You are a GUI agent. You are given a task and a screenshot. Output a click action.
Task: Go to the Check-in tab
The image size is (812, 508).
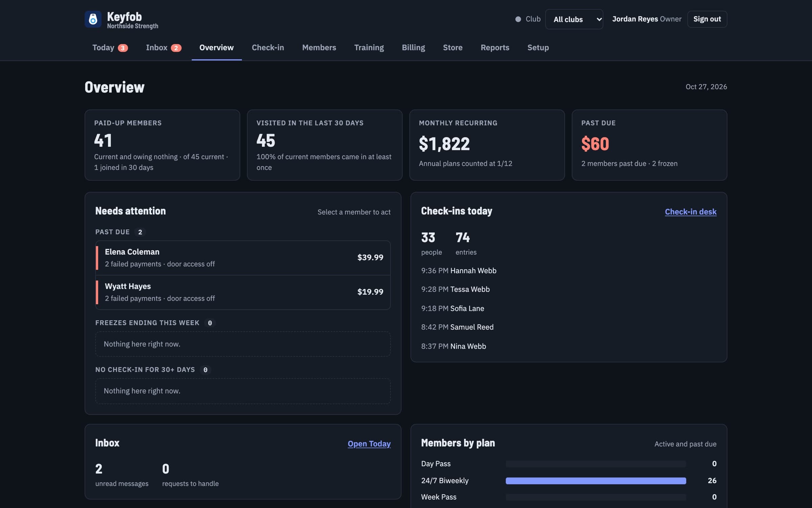[268, 48]
